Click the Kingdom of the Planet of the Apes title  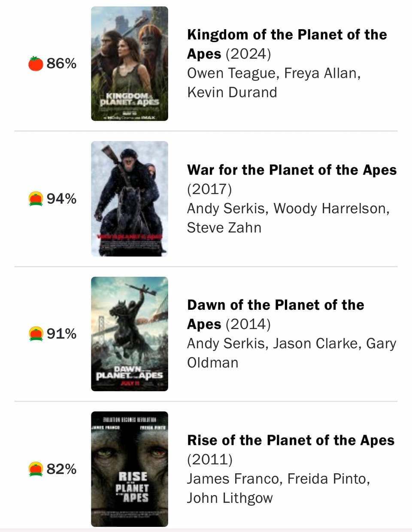click(287, 44)
